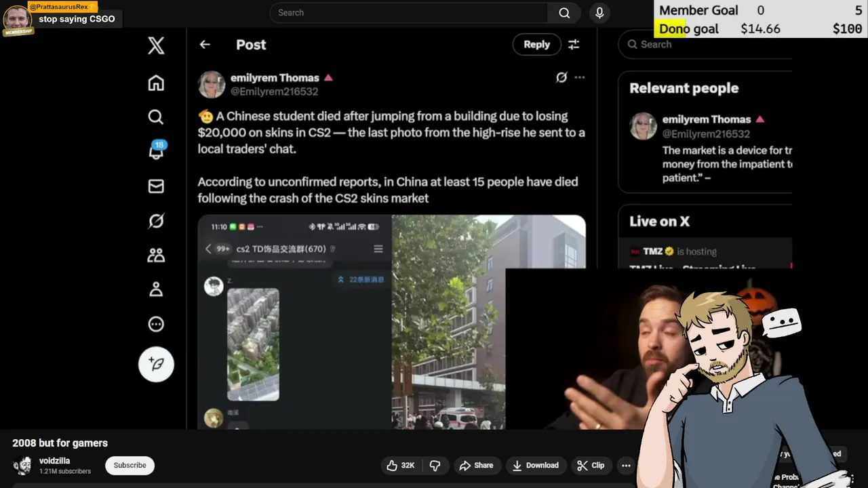Click the YouTube search input field

409,13
